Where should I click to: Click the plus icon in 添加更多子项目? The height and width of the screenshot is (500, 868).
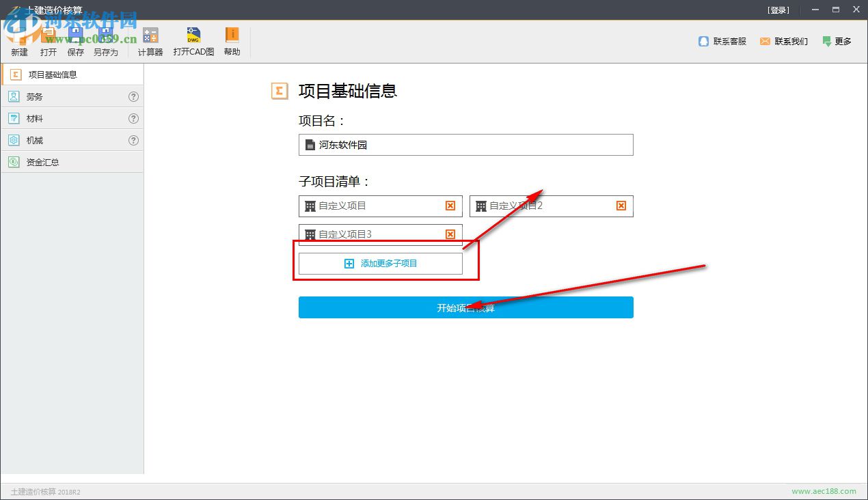(x=349, y=264)
